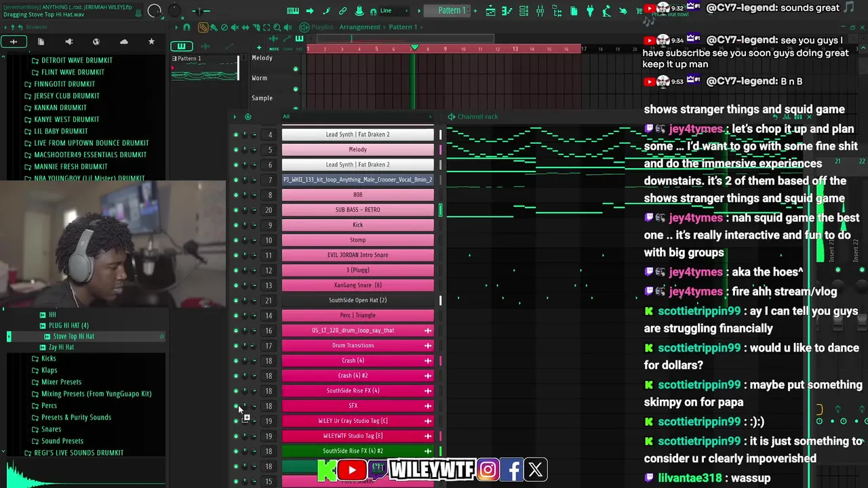
Task: Open the globe library tab in browser
Action: pyautogui.click(x=96, y=42)
